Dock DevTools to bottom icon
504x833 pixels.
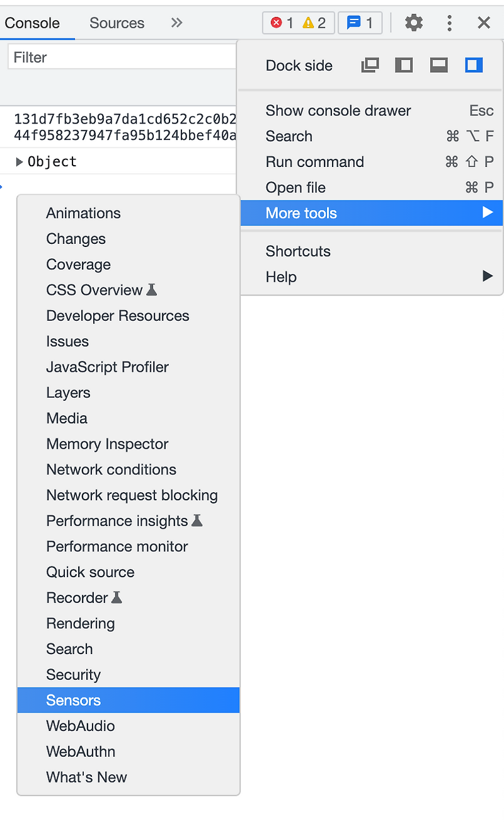(439, 65)
